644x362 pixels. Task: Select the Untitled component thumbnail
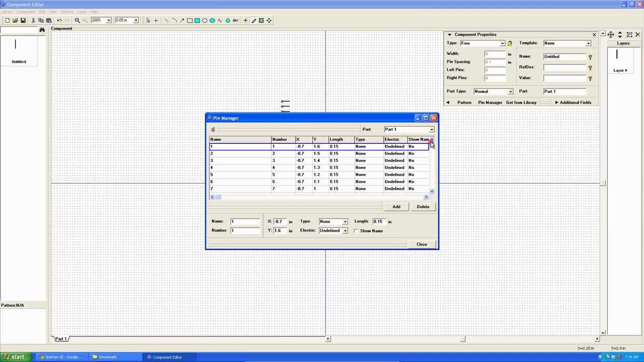(x=19, y=51)
